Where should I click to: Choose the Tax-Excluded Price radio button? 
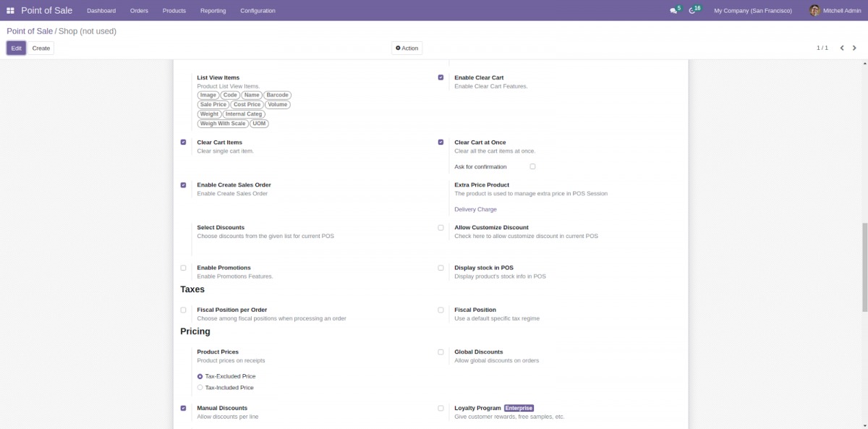[x=200, y=376]
